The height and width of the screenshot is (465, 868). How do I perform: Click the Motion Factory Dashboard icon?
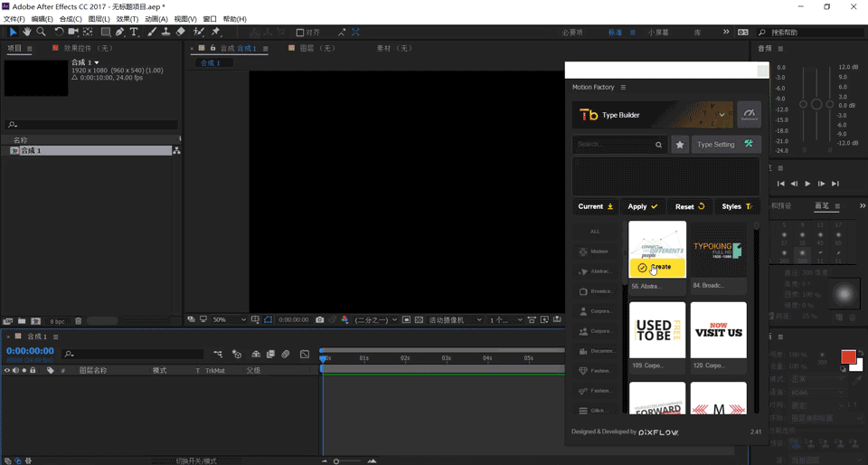tap(749, 115)
